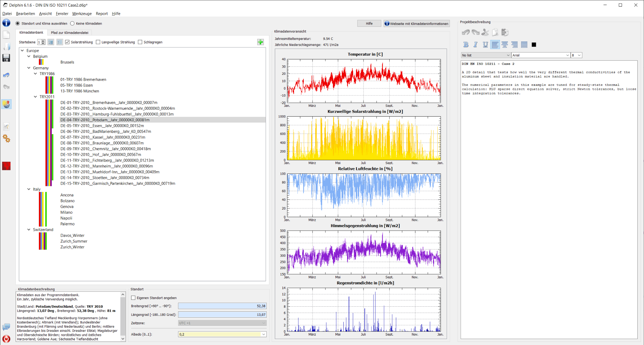Right-align the description text
644x345 pixels.
pyautogui.click(x=514, y=45)
